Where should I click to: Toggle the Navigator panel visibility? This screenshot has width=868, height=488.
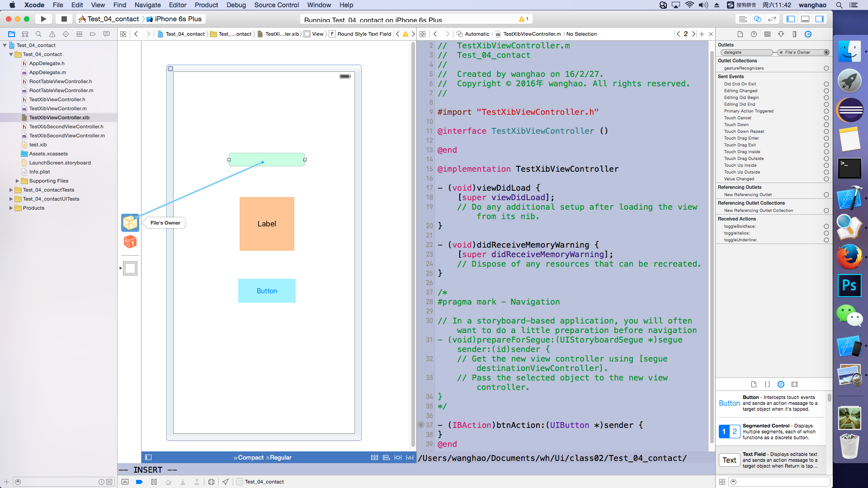pos(791,19)
